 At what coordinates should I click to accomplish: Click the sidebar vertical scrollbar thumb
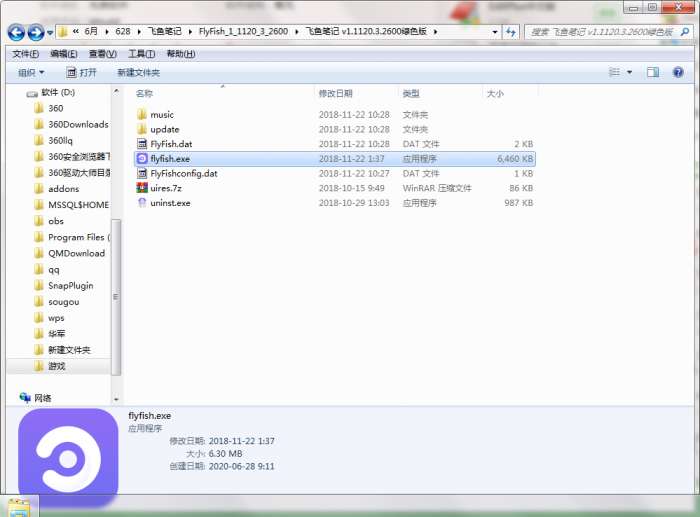(x=116, y=297)
